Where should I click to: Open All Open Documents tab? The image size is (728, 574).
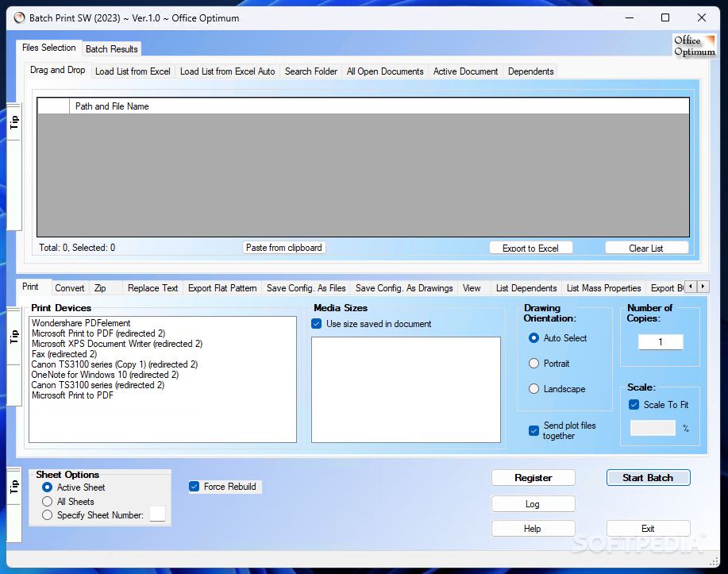385,71
